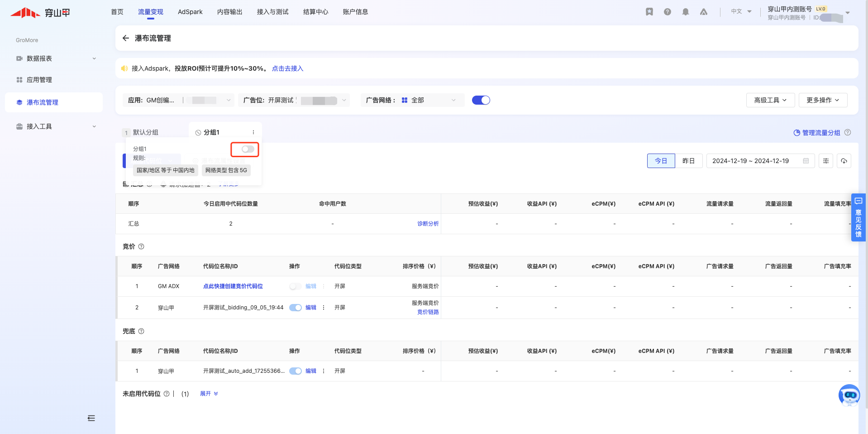This screenshot has width=868, height=434.
Task: Open 内容输出 in top navigation
Action: [x=230, y=12]
